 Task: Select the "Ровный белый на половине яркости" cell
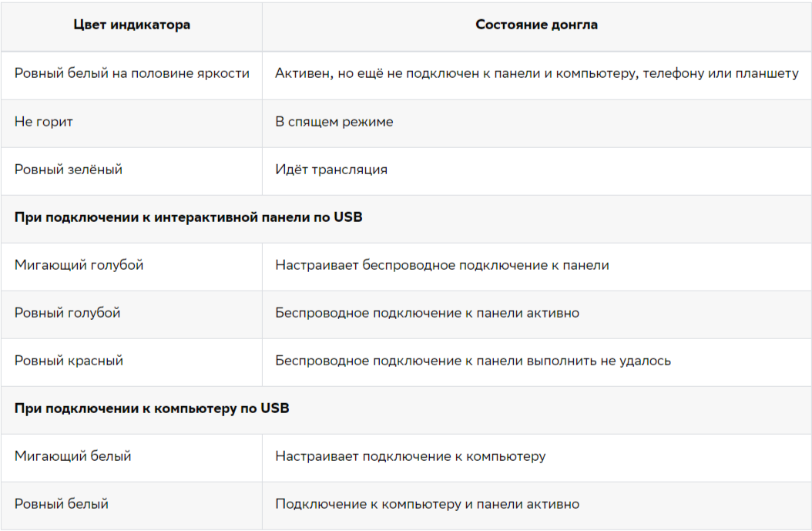(132, 73)
